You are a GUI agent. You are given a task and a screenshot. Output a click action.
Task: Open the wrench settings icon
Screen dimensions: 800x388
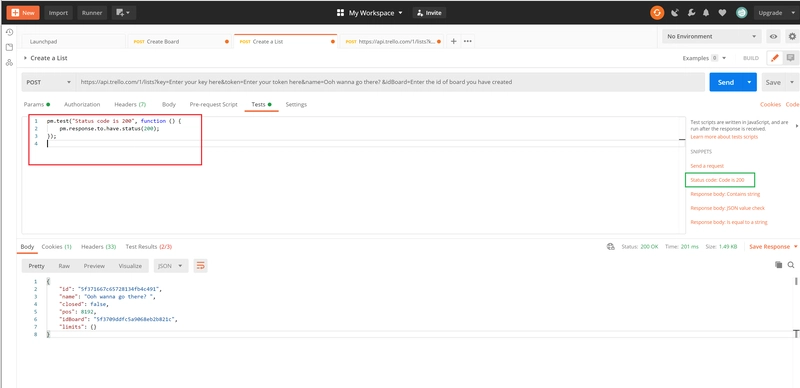pyautogui.click(x=691, y=13)
